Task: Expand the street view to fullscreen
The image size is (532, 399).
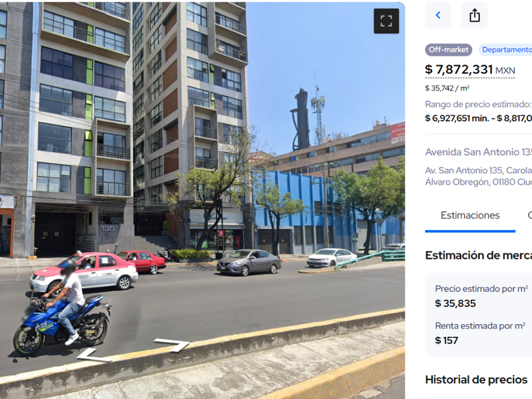Action: click(386, 21)
